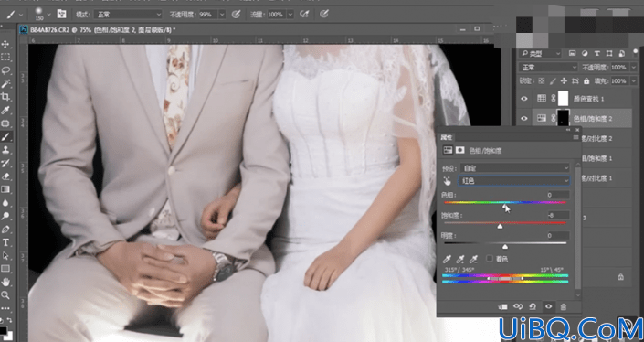Viewport: 644px width, 342px height.
Task: Select the Zoom tool
Action: pos(5,295)
